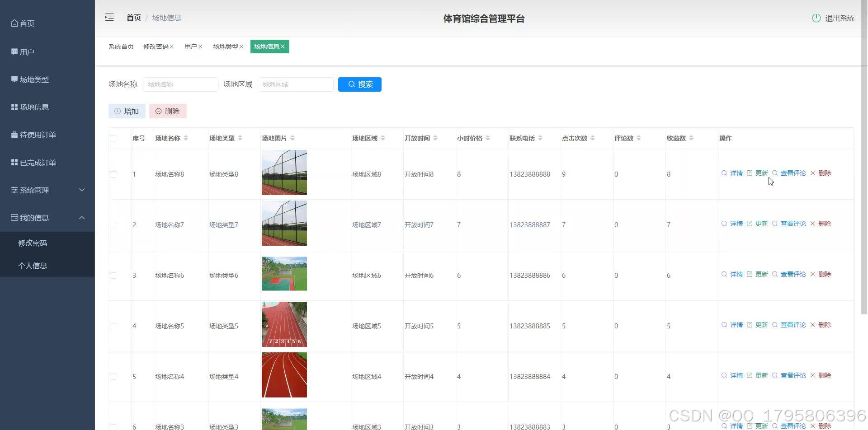Switch to the 场地类型 tab

tap(226, 47)
